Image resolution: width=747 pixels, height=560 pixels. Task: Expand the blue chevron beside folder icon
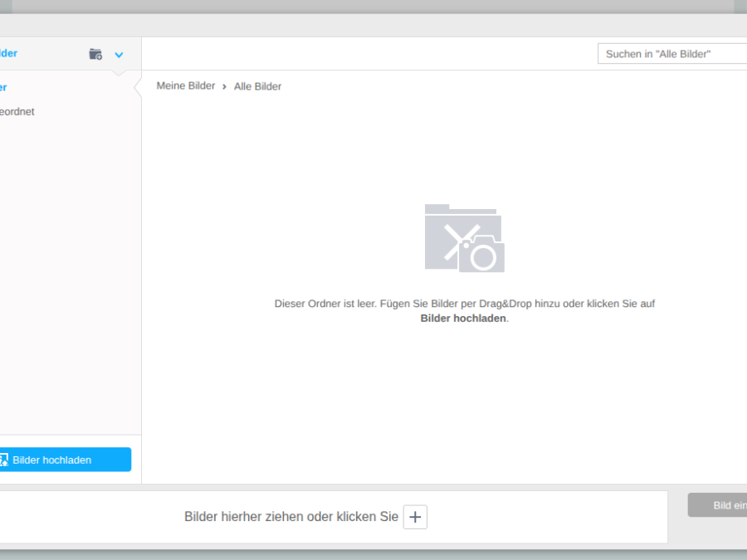(119, 55)
